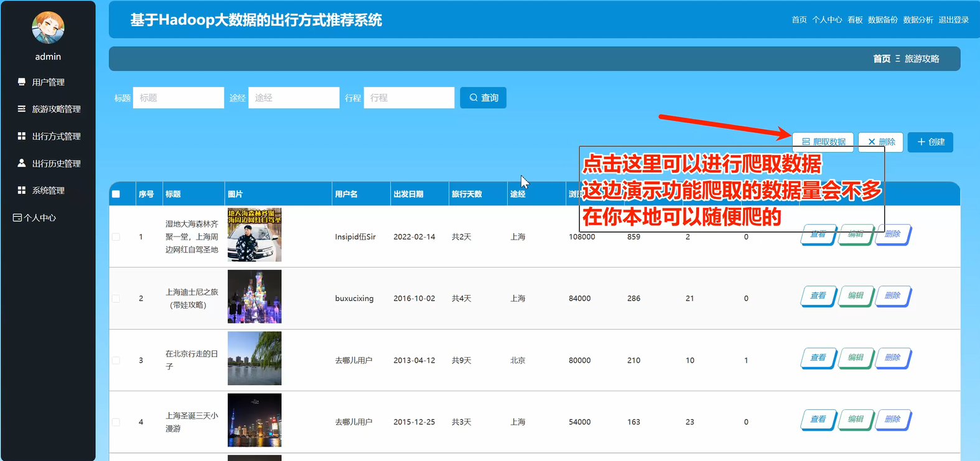
Task: Click 删除 for 上海迪士尼之旅 row
Action: [893, 296]
